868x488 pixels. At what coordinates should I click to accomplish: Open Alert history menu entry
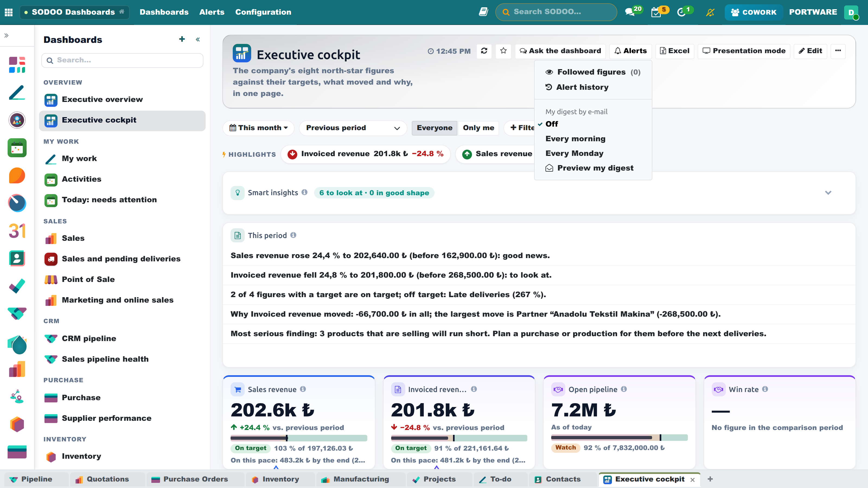593,87
